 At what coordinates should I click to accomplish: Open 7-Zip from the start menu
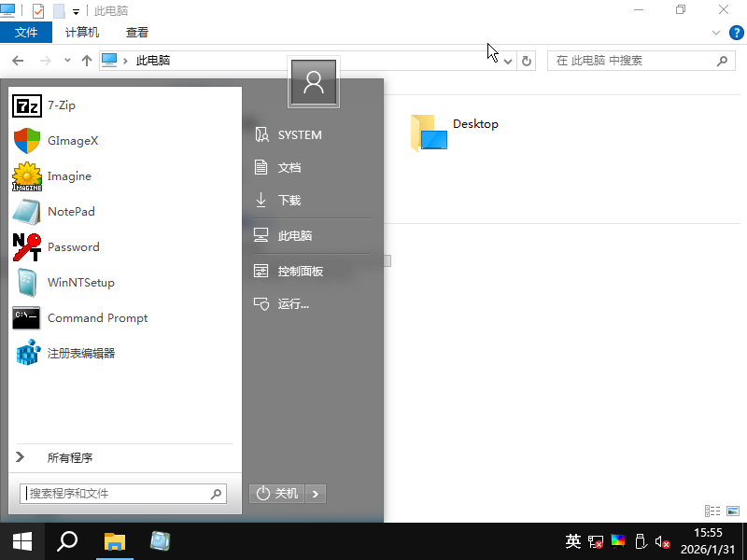61,105
